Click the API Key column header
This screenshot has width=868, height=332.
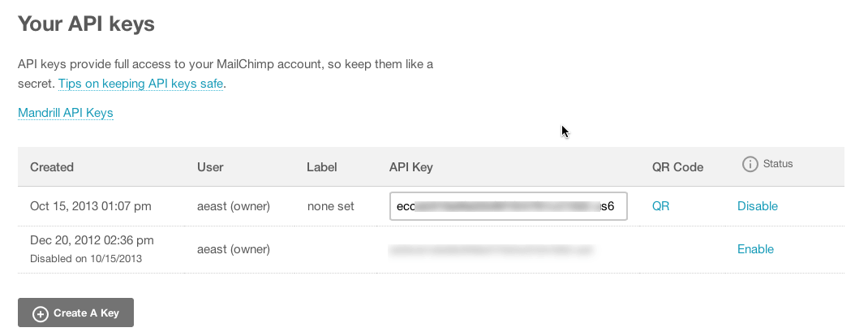[410, 167]
